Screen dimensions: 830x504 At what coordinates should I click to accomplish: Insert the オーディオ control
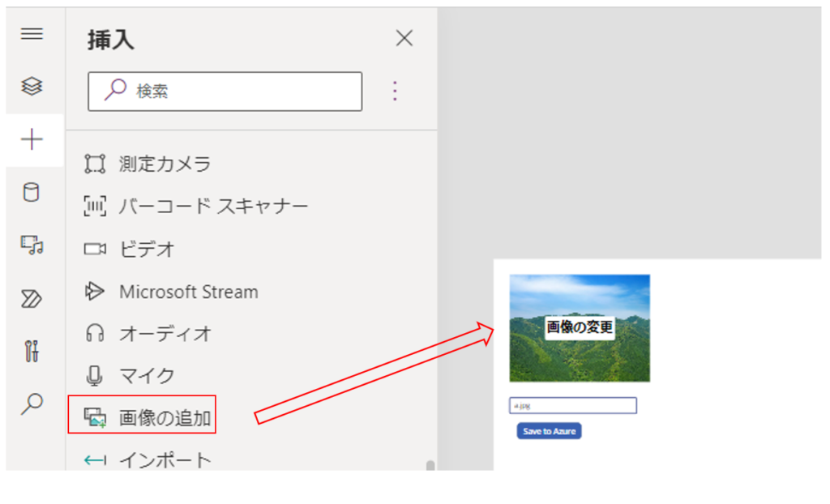[165, 333]
